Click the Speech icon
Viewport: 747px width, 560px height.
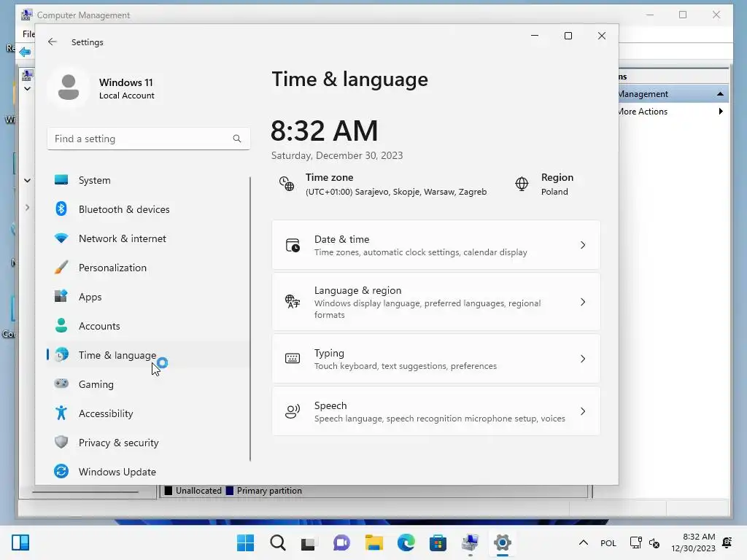point(293,411)
